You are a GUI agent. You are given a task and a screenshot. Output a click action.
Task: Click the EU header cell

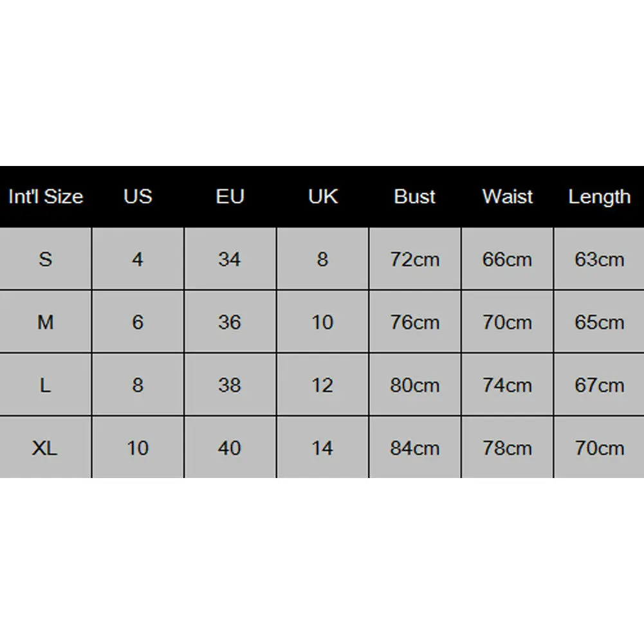click(230, 197)
